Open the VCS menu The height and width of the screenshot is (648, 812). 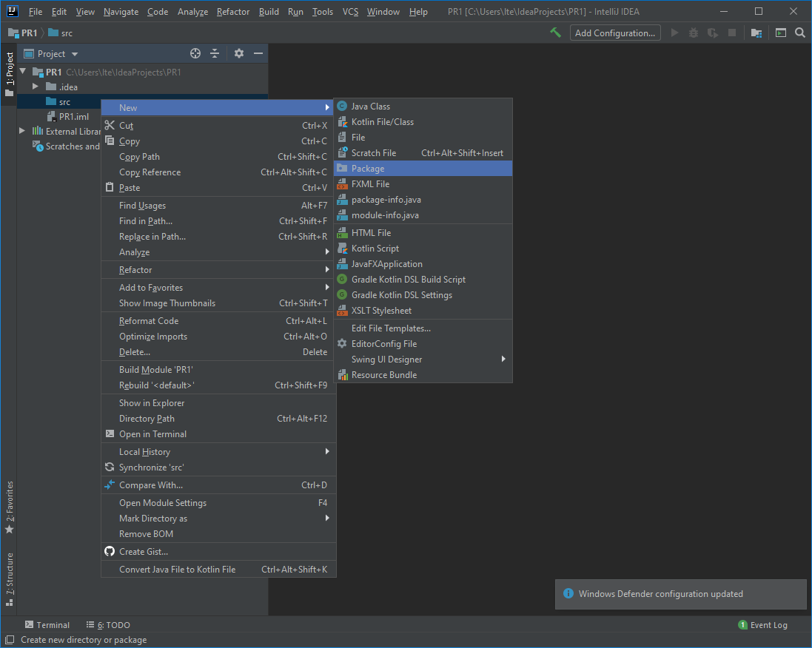point(350,11)
